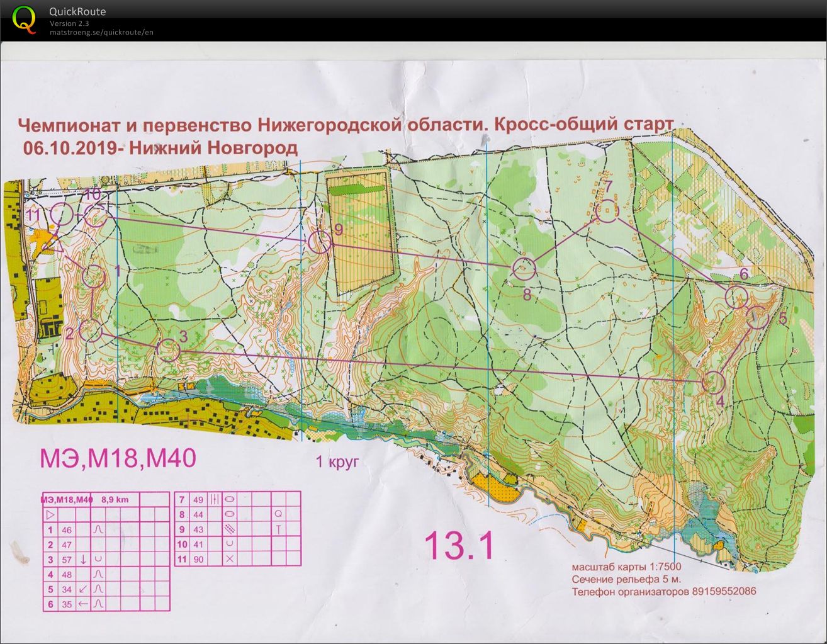The image size is (827, 644).
Task: Click the control code 46 cell
Action: tap(67, 530)
